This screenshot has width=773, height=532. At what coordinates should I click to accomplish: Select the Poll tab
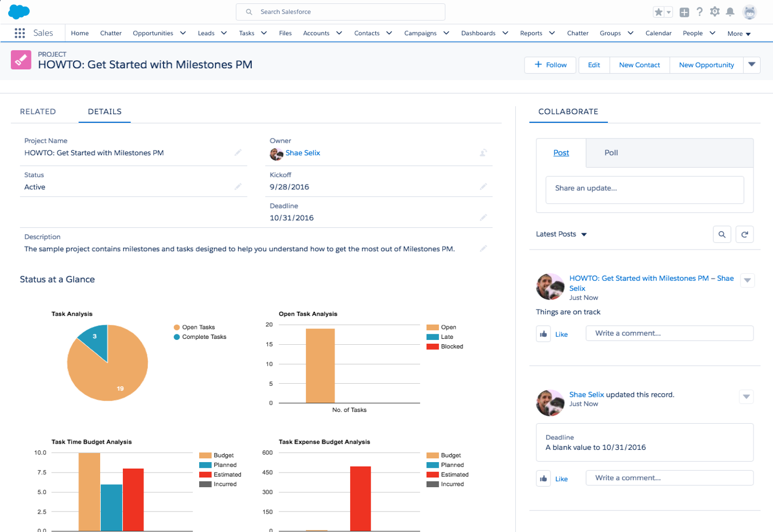[611, 153]
